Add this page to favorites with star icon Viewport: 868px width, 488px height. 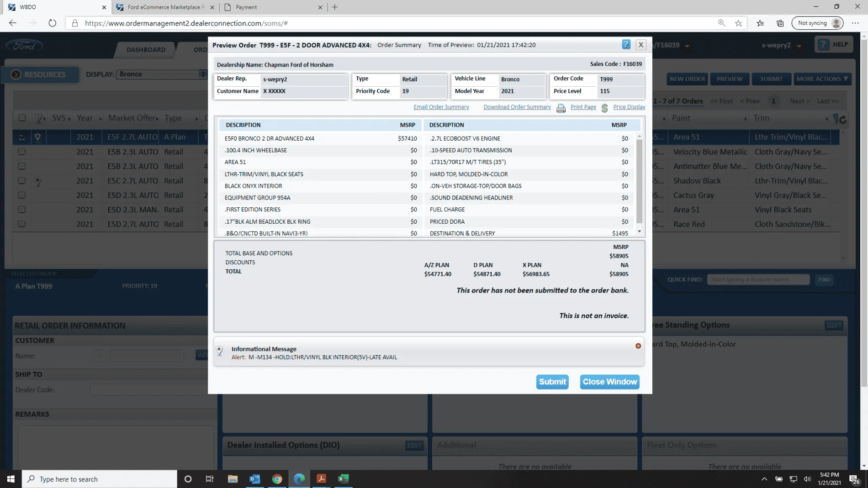(x=738, y=23)
